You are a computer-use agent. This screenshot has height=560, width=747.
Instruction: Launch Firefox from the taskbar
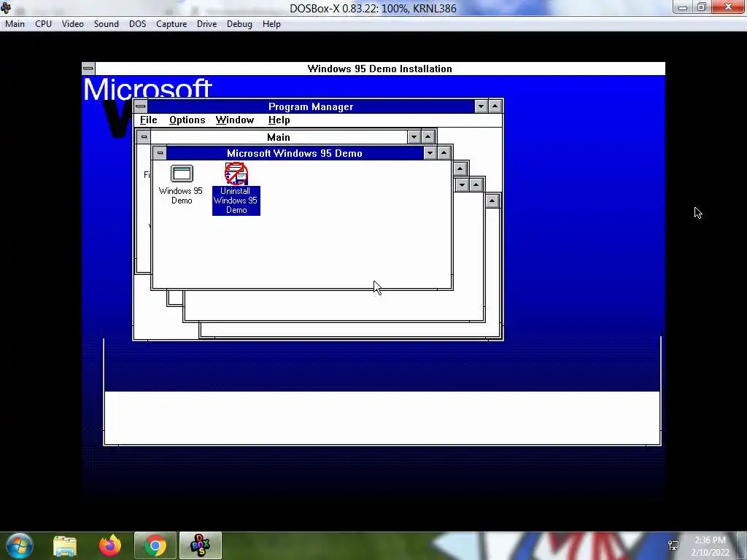pos(110,545)
